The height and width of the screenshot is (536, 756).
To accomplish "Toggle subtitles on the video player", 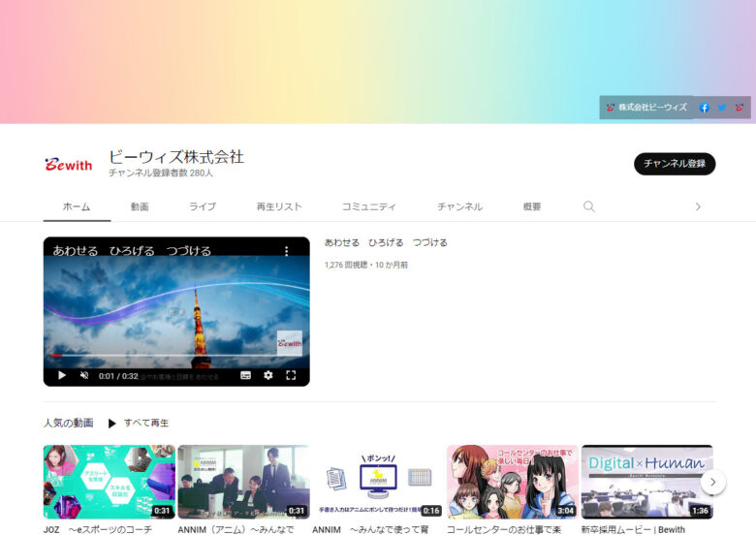I will [x=245, y=375].
